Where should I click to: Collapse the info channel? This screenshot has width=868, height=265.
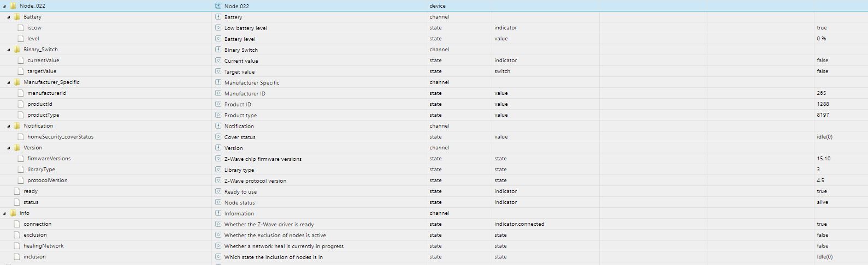pos(5,213)
